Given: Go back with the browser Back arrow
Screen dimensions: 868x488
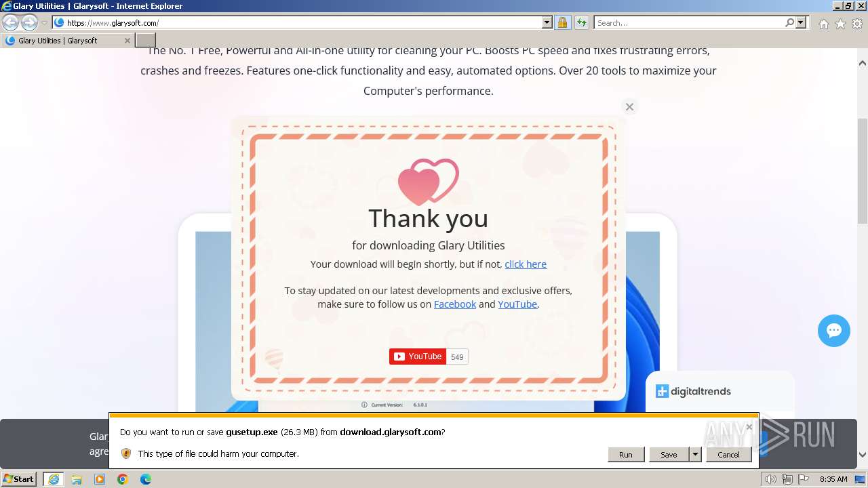Looking at the screenshot, I should tap(10, 22).
